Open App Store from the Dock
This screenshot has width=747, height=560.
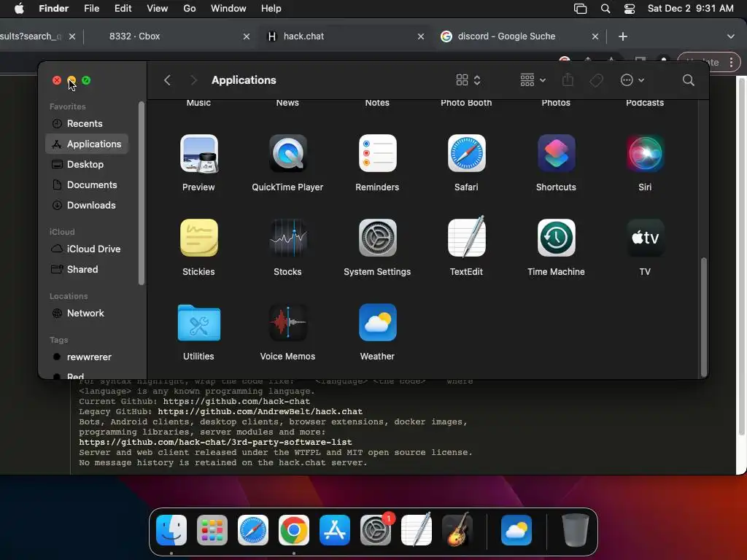(335, 530)
